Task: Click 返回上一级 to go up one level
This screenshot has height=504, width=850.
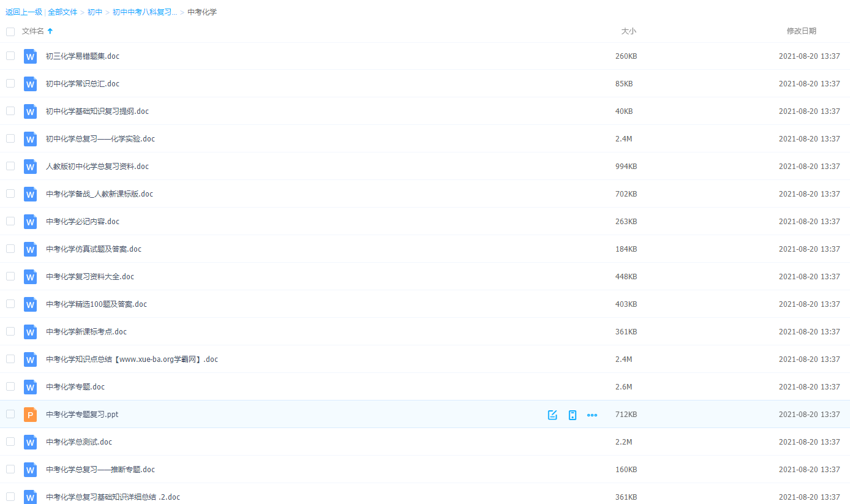Action: [x=24, y=12]
